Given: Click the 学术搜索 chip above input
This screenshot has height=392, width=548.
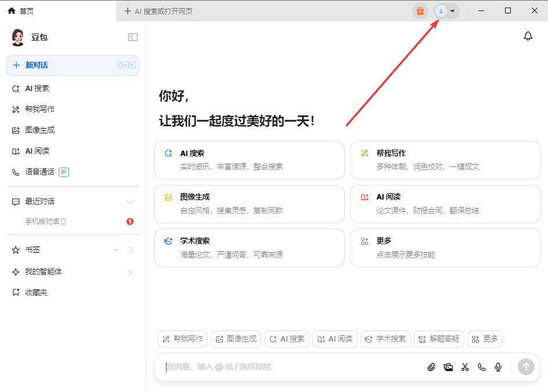Looking at the screenshot, I should click(385, 339).
